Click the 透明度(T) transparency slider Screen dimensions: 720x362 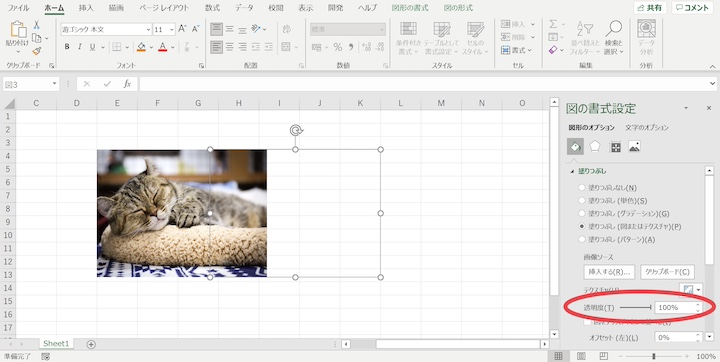(x=635, y=307)
